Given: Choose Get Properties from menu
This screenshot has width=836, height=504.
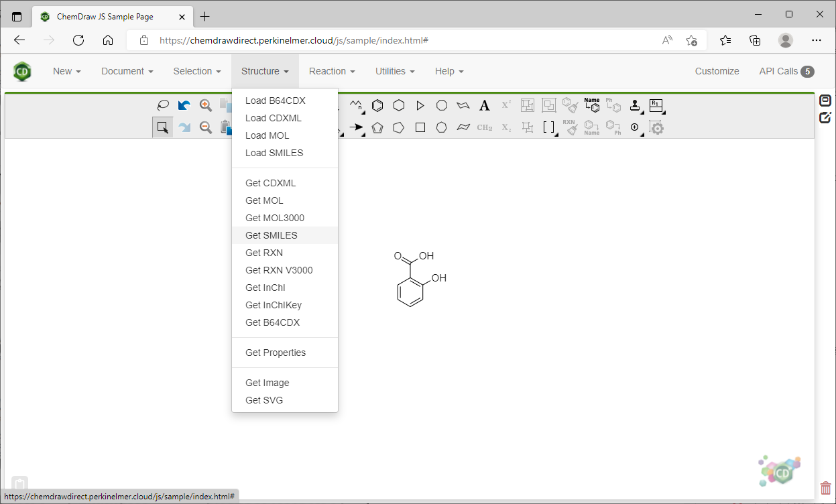Looking at the screenshot, I should pyautogui.click(x=285, y=353).
